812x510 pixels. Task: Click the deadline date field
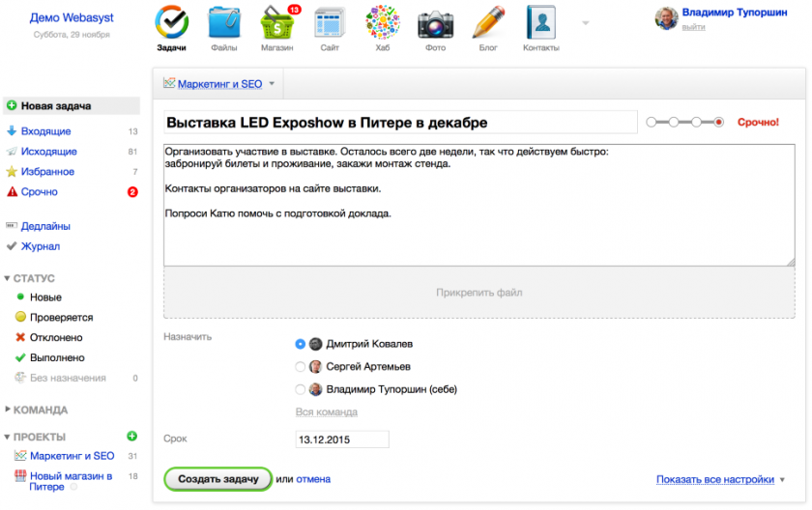click(x=342, y=439)
